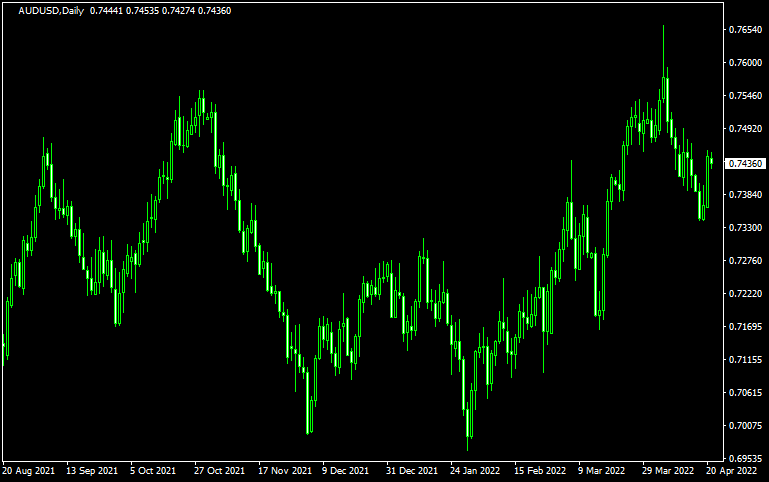Click the tallest candle wick near 0.76540
The image size is (769, 482).
663,64
